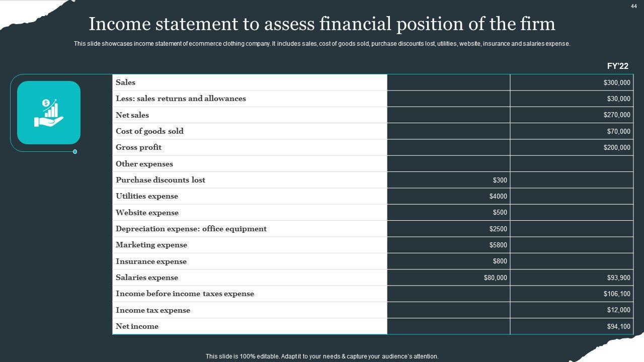Click the $5800 marketing expense value
The image size is (644, 362).
pyautogui.click(x=498, y=245)
